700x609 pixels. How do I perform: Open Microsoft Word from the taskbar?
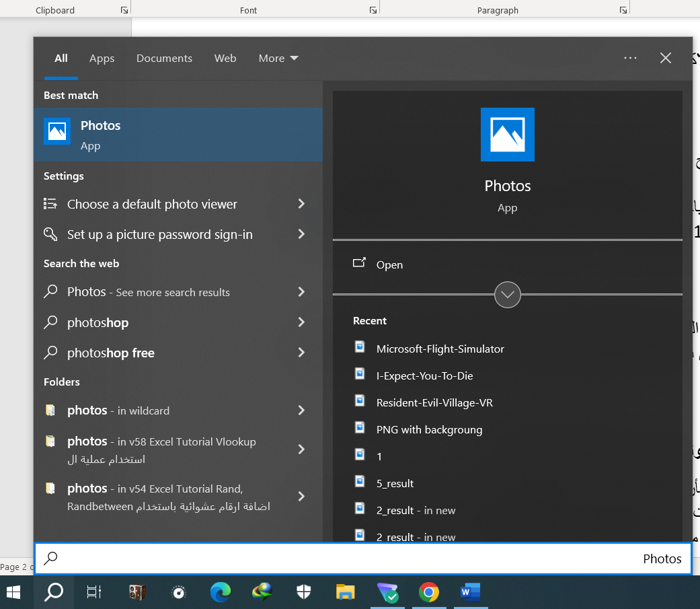point(470,593)
